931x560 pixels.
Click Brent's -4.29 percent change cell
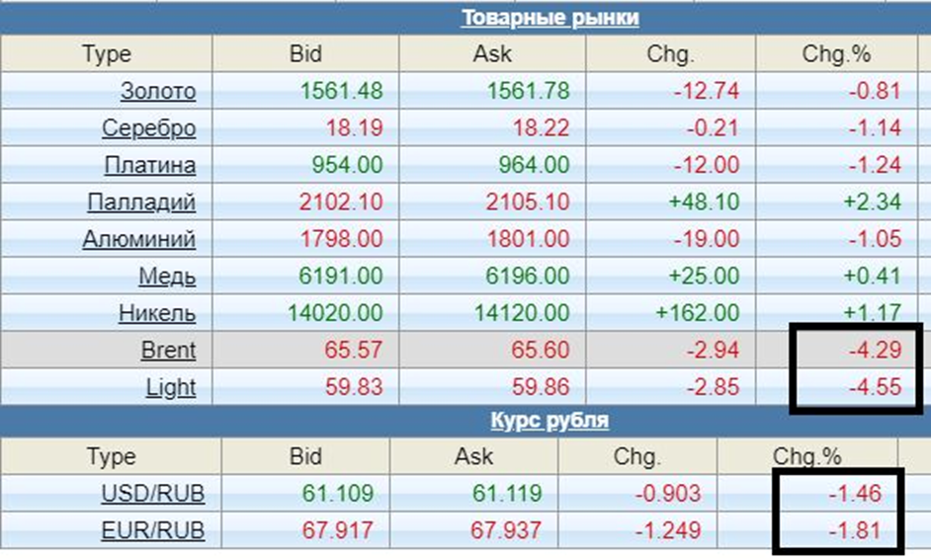[x=875, y=350]
